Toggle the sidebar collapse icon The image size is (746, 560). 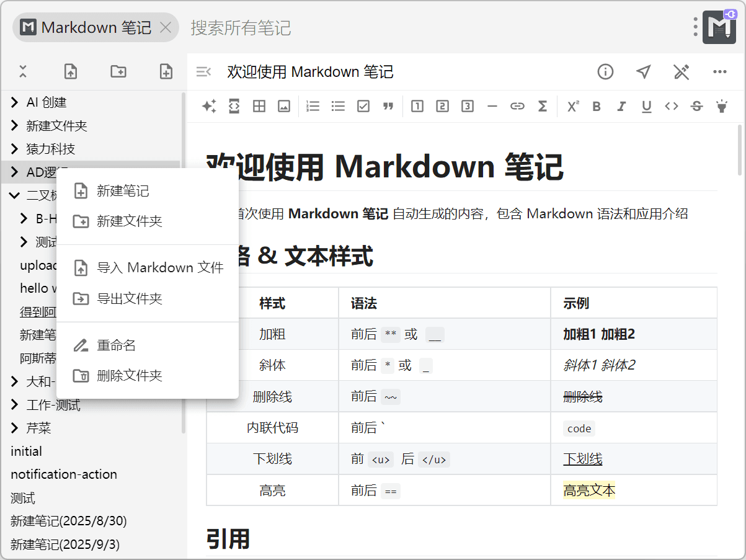(x=203, y=72)
